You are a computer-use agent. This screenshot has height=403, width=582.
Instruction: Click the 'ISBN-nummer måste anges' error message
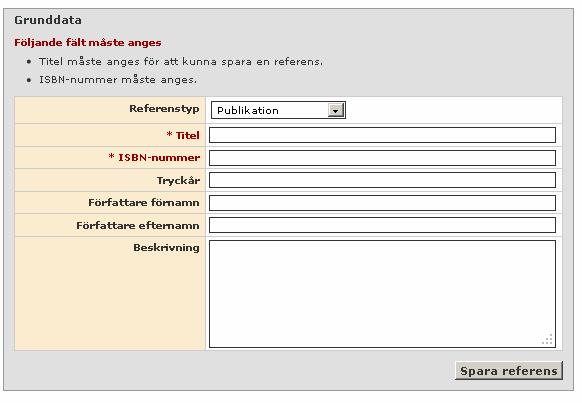click(118, 80)
